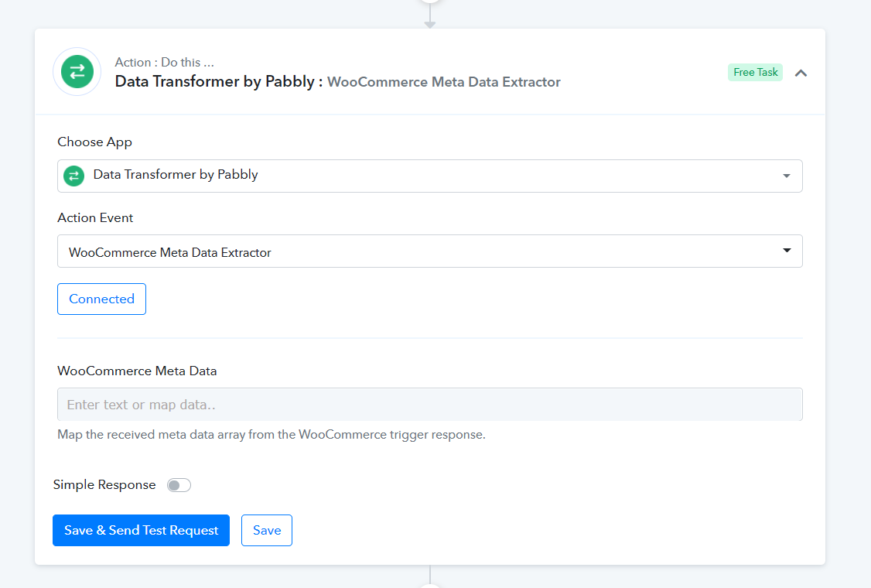871x588 pixels.
Task: Click the Free Task badge
Action: coord(755,72)
